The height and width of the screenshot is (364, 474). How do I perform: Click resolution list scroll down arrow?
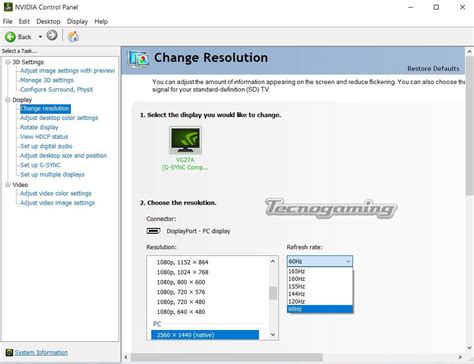pos(273,335)
